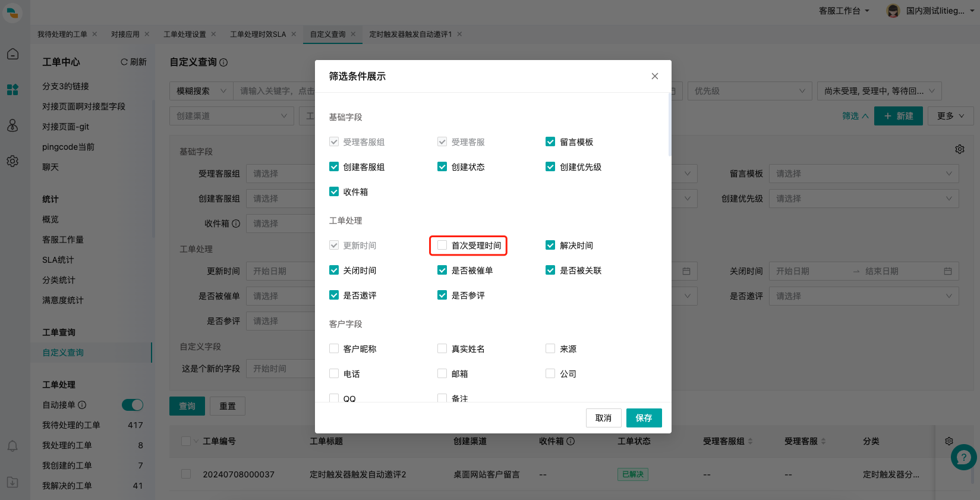Screen dimensions: 980x500
Task: Collapse filters with 筛选 link
Action: click(x=855, y=116)
